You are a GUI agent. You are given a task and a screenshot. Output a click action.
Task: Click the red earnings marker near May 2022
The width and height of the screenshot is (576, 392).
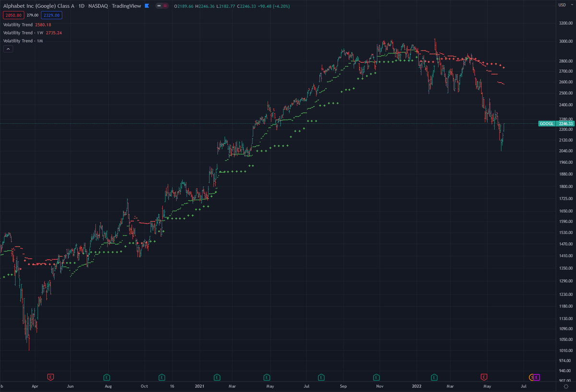coord(484,377)
